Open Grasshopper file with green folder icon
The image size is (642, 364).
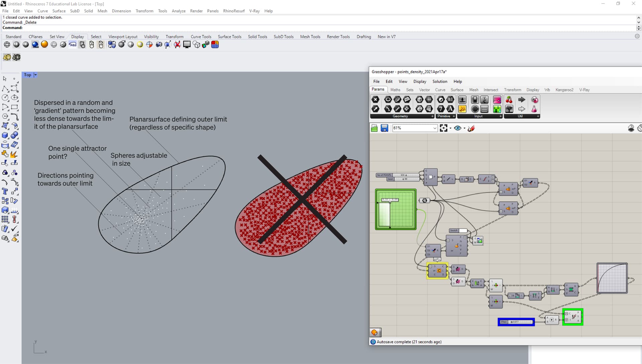(374, 128)
